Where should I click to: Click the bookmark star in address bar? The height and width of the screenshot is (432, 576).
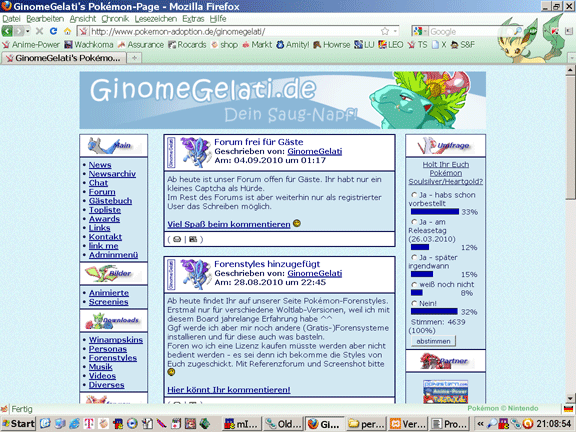(x=385, y=31)
